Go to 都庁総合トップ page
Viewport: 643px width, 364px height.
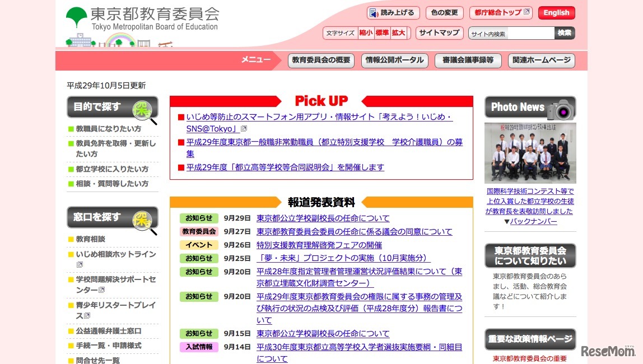(x=500, y=13)
